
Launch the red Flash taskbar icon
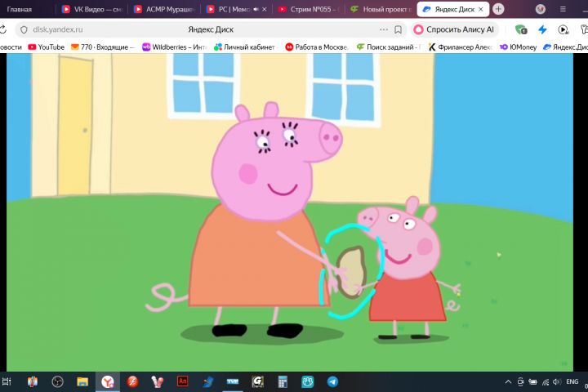point(132,382)
